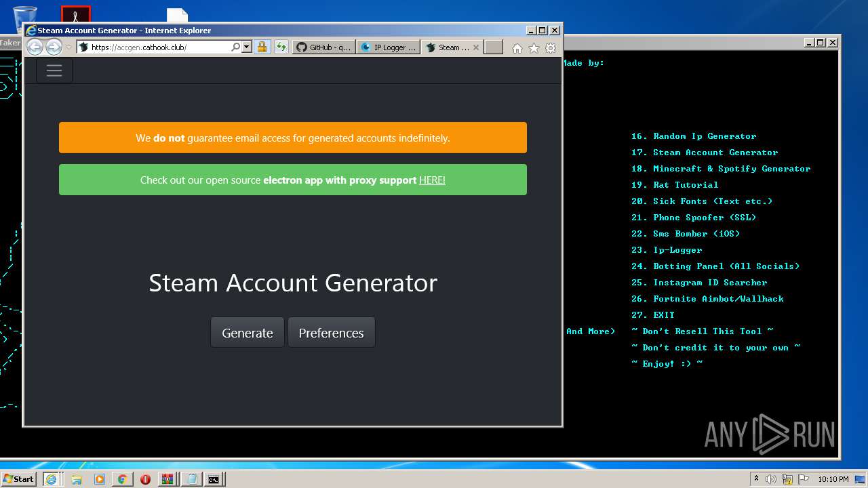Open the IE Tools gear menu
This screenshot has width=868, height=488.
click(551, 48)
